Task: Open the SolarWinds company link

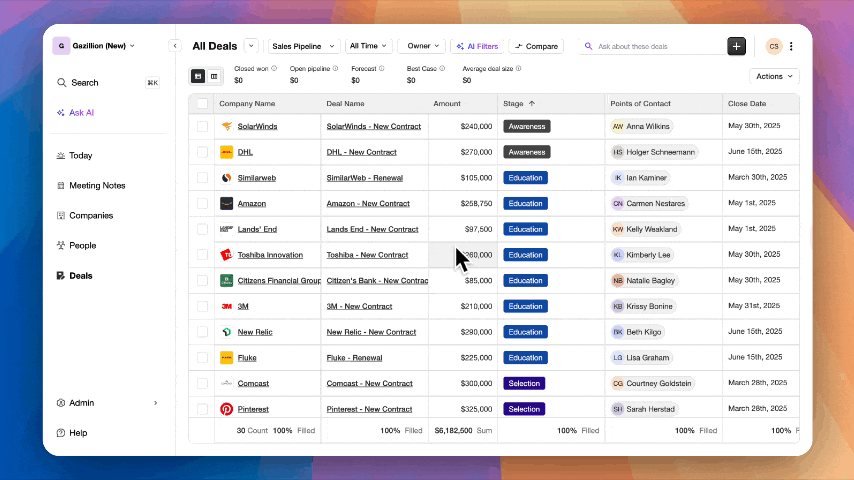Action: point(257,126)
